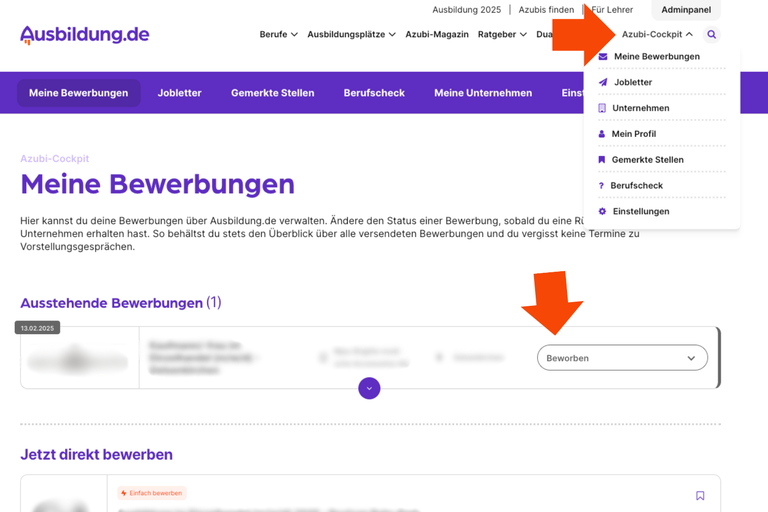The width and height of the screenshot is (768, 512).
Task: Collapse the Azubi-Cockpit menu
Action: [x=657, y=34]
